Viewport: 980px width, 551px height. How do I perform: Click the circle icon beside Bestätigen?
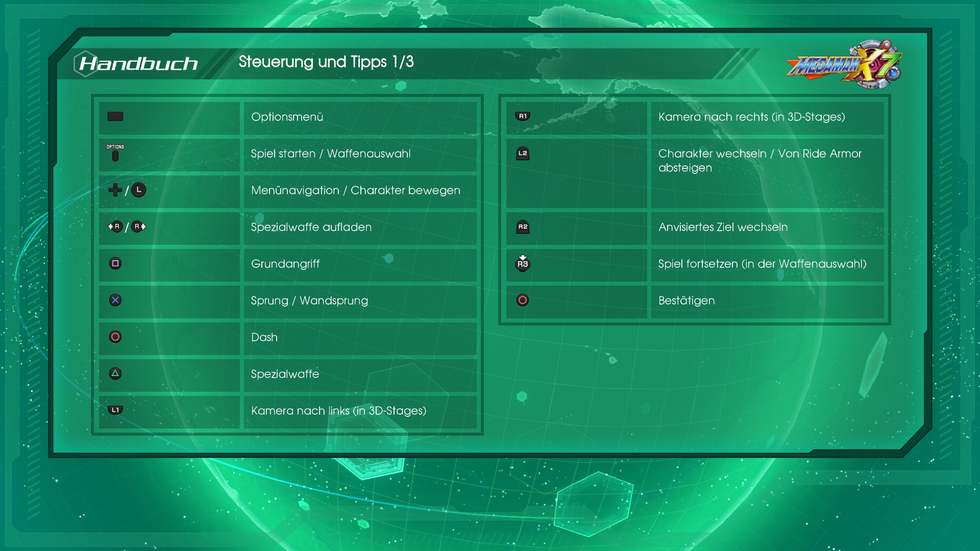click(523, 300)
